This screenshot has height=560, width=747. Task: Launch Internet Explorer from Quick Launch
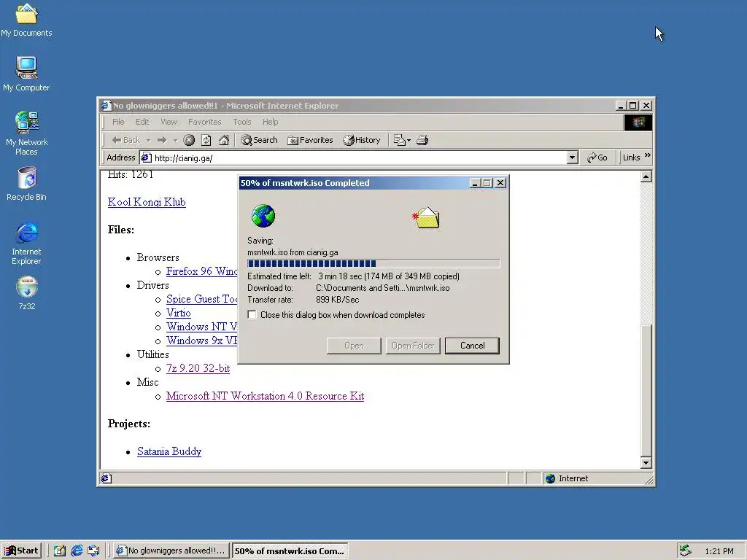(x=76, y=551)
